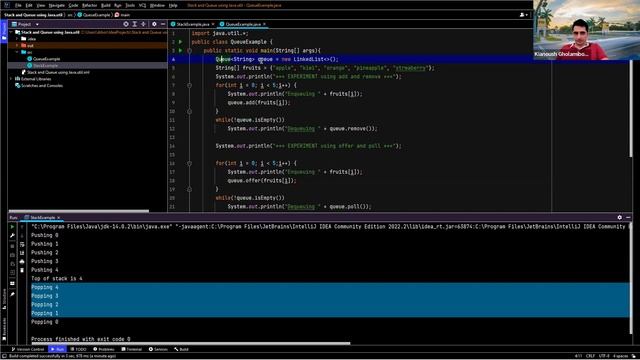The image size is (640, 360).
Task: Click main in navigation breadcrumb
Action: pos(122,15)
